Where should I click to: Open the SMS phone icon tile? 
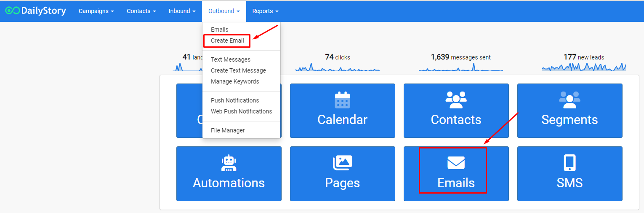pos(569,163)
